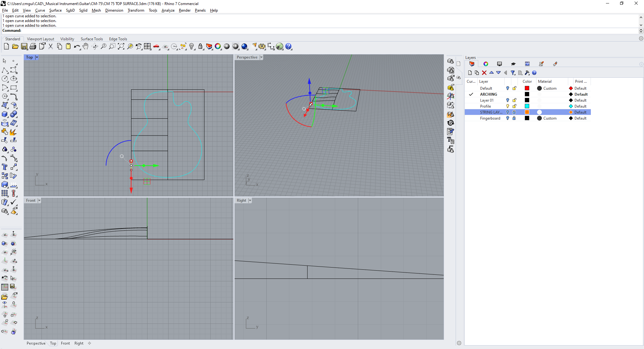Open the Surface menu

(55, 10)
